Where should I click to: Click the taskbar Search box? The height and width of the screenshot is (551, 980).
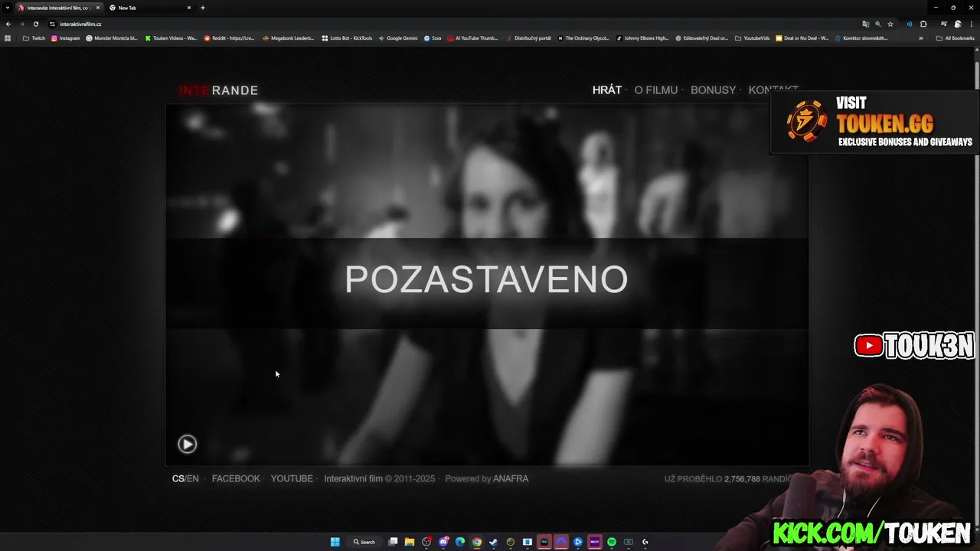coord(365,542)
